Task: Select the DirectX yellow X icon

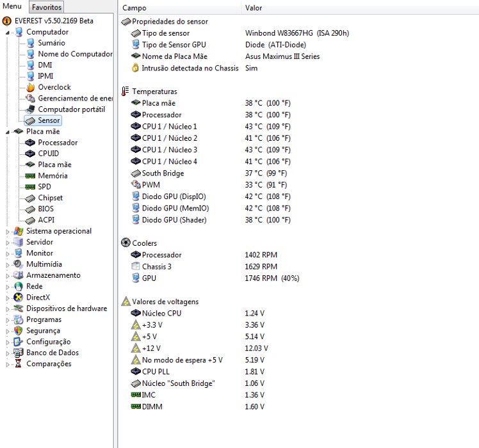Action: pos(19,298)
